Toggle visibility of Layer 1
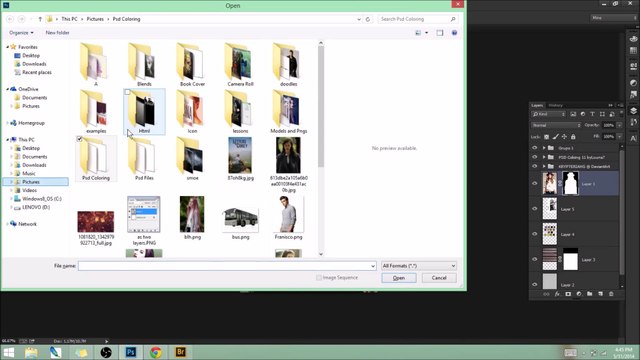 535,184
